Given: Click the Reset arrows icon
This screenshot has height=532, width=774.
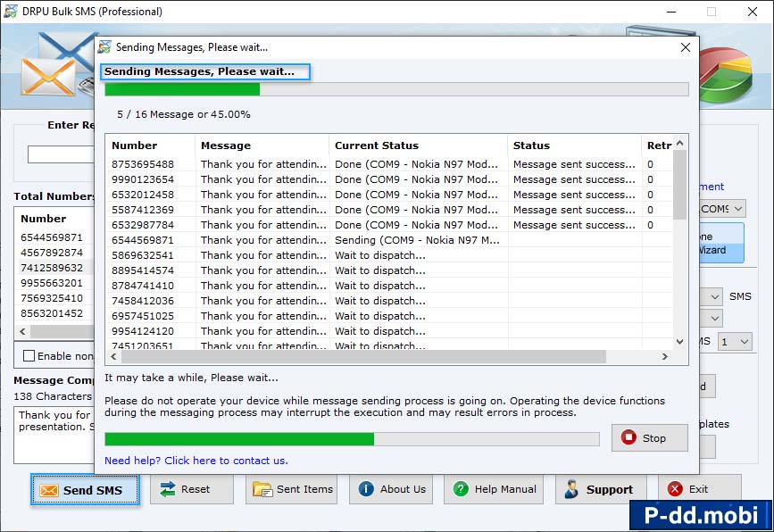Looking at the screenshot, I should point(168,489).
